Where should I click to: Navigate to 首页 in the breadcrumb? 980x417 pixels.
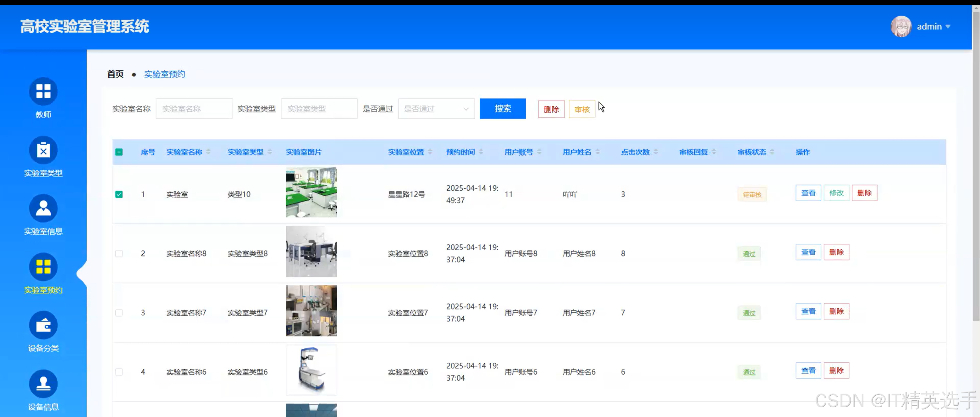click(x=115, y=74)
